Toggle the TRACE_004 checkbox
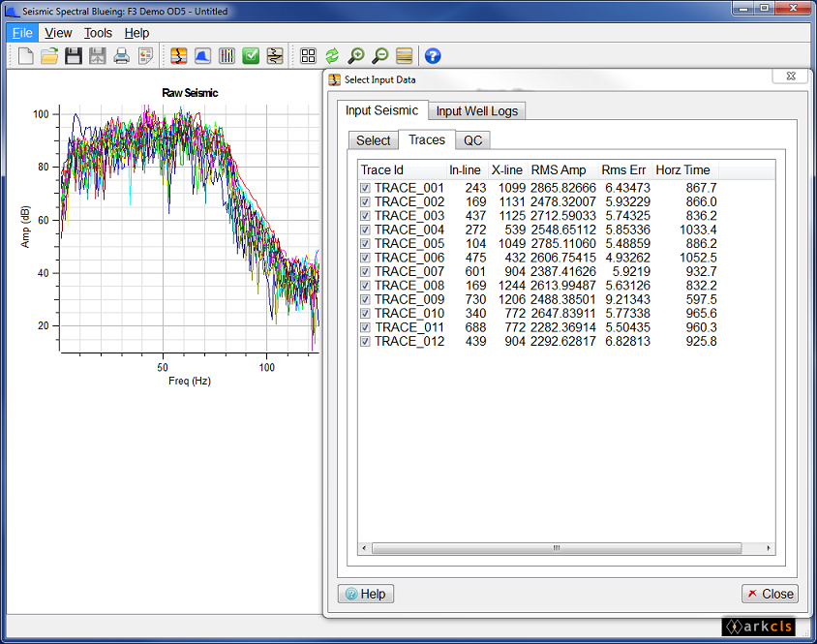Viewport: 817px width, 644px height. pos(365,230)
